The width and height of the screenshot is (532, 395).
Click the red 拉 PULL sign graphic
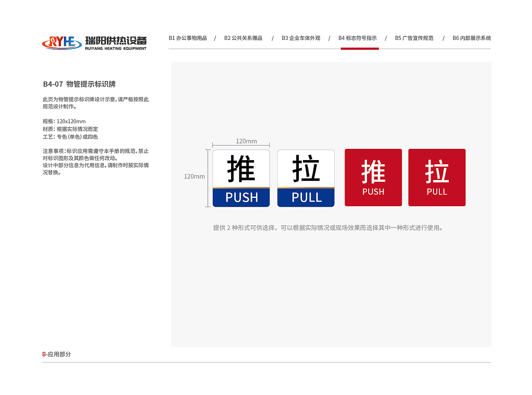pyautogui.click(x=437, y=177)
